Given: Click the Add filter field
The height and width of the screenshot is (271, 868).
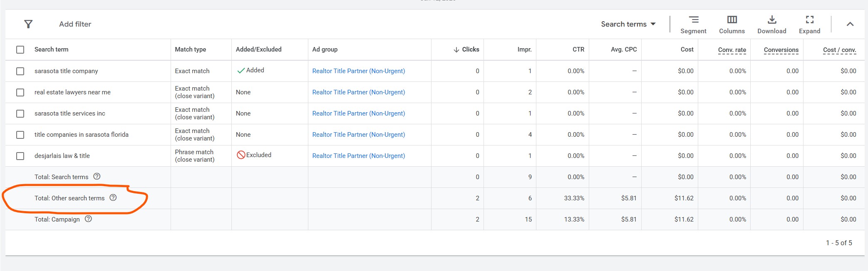Looking at the screenshot, I should pos(75,24).
